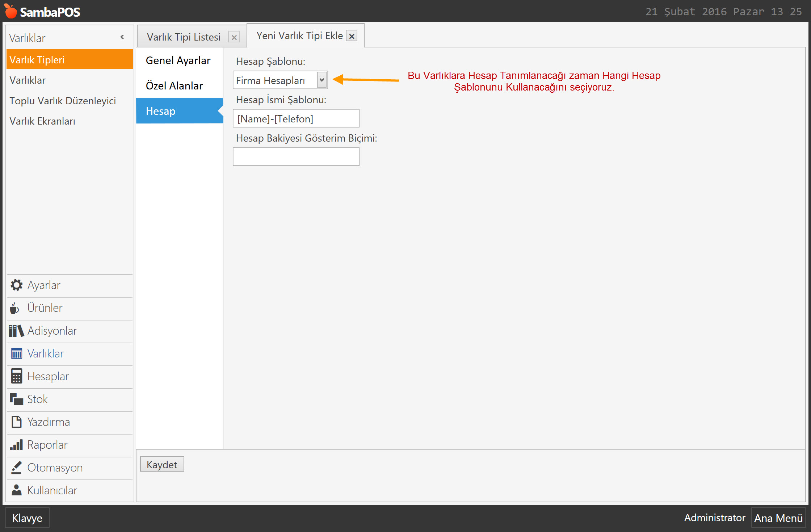The image size is (811, 532).
Task: Select the Yeni Varlık Tipi Ekle tab
Action: point(299,35)
